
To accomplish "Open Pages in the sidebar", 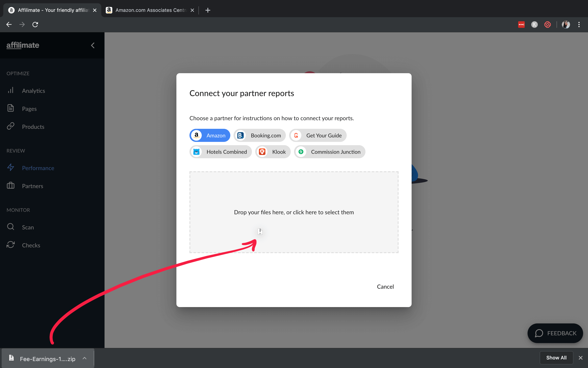I will [29, 109].
